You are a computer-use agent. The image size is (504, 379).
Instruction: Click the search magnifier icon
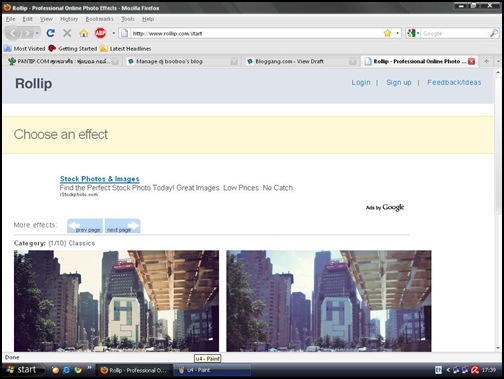pos(494,33)
